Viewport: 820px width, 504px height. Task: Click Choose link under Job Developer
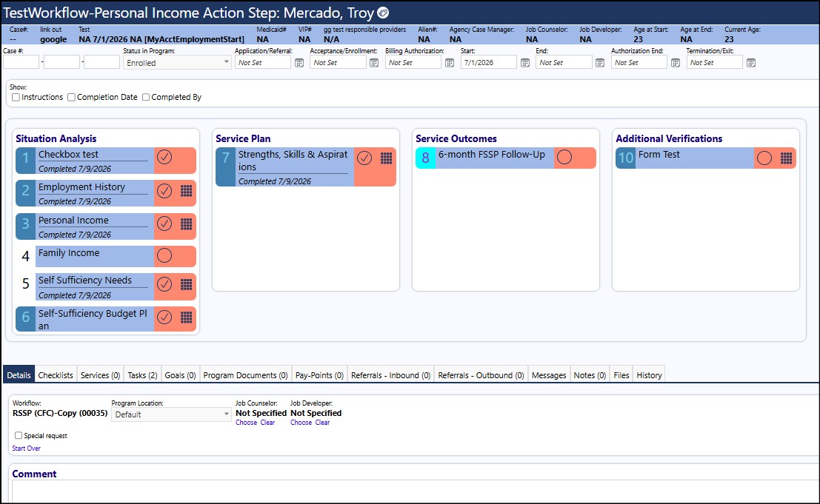pos(301,423)
